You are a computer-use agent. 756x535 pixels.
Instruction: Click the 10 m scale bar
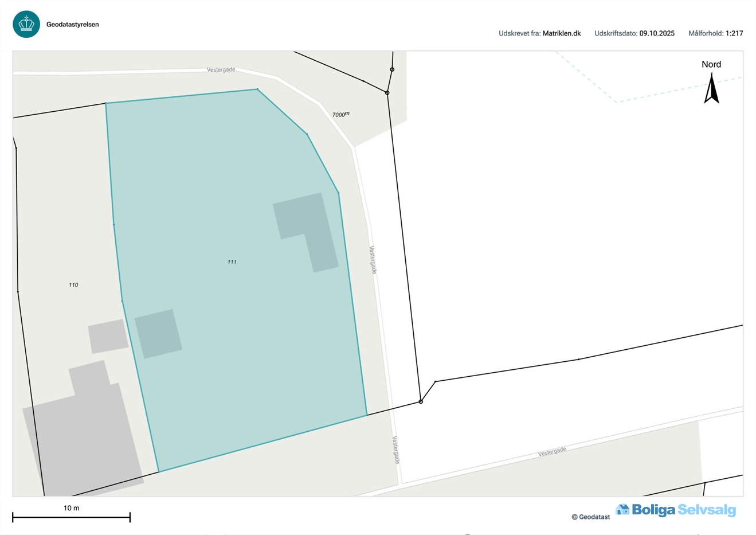click(x=72, y=517)
